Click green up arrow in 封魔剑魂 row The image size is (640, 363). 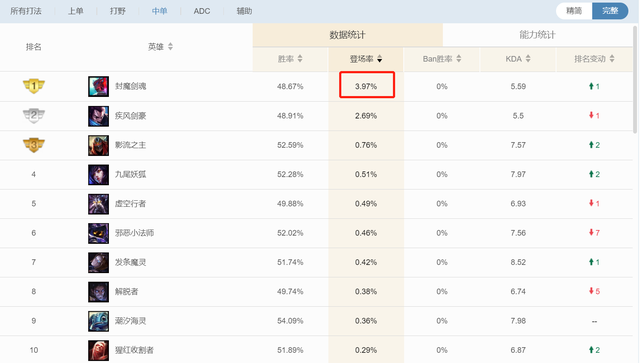pos(591,86)
